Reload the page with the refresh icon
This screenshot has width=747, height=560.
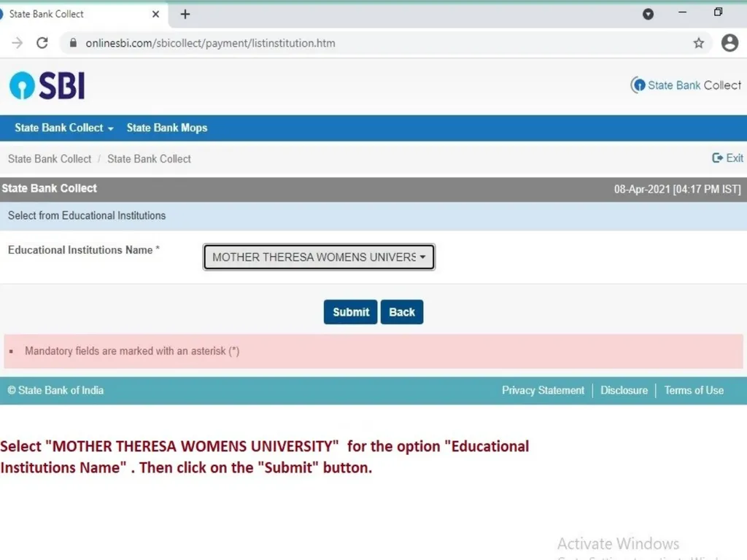point(42,43)
